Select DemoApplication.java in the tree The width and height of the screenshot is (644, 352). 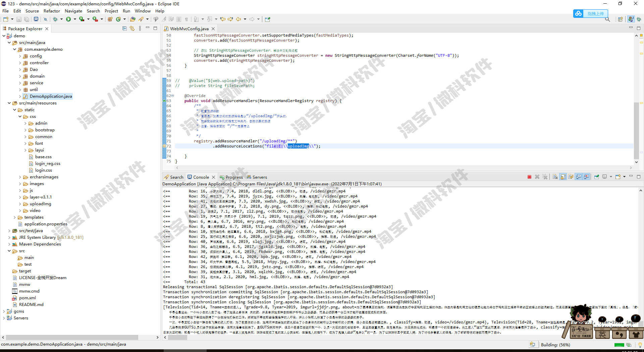pos(51,96)
